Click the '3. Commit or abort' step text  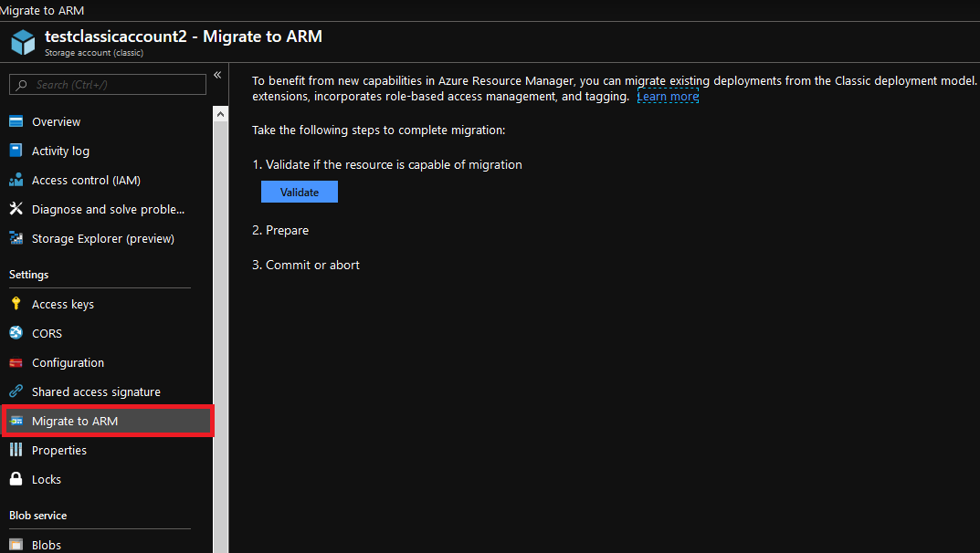(x=306, y=265)
